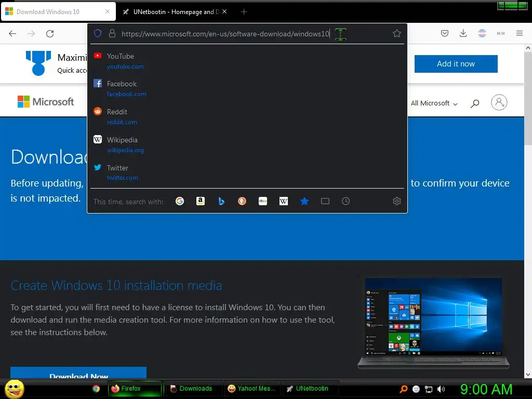Open Yahoo! Messenger taskbar item

[x=252, y=389]
